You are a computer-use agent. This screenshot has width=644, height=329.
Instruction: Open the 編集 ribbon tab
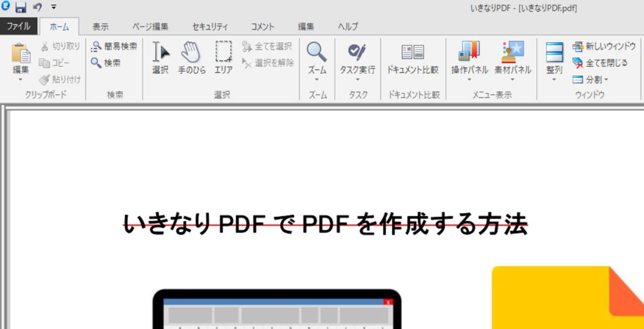[306, 27]
